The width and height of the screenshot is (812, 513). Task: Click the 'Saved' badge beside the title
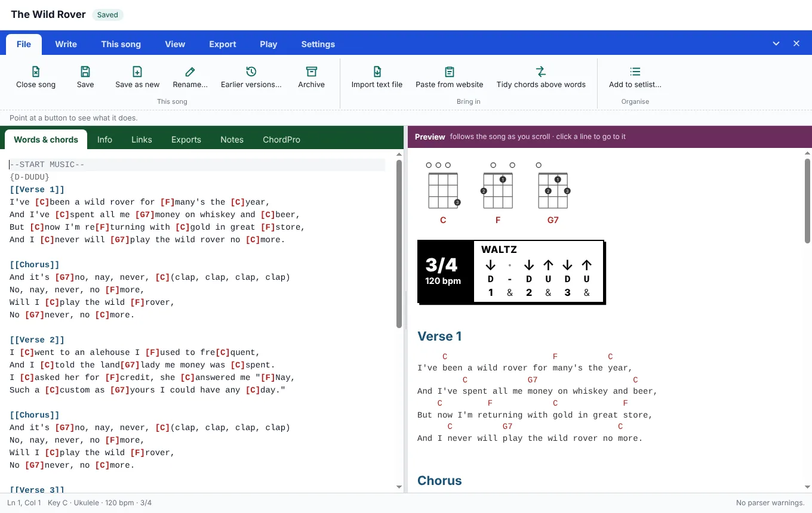point(107,15)
